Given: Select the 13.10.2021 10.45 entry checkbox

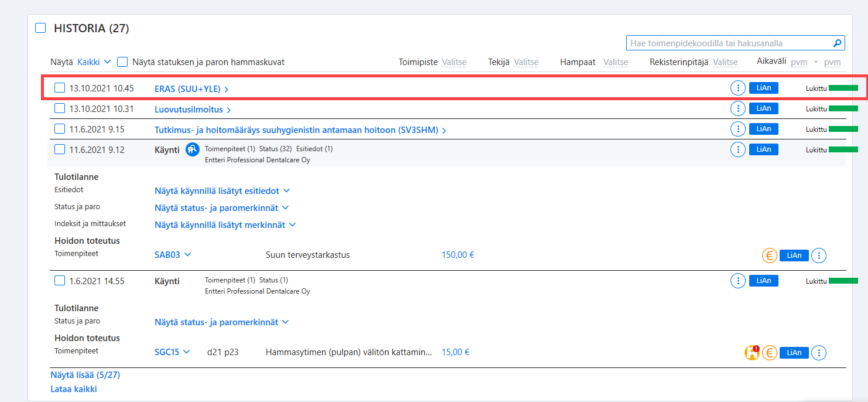Looking at the screenshot, I should (60, 88).
